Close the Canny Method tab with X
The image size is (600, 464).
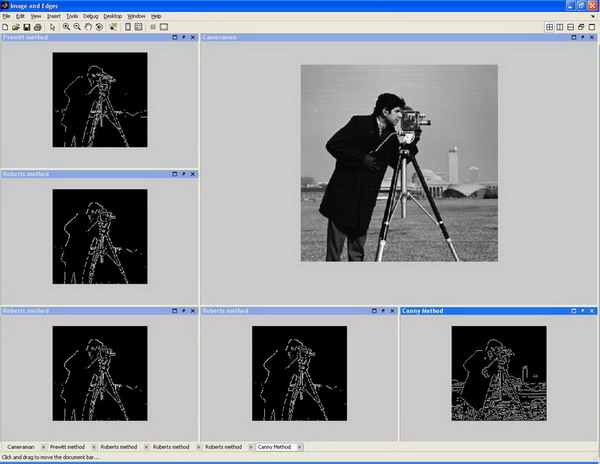coord(299,447)
